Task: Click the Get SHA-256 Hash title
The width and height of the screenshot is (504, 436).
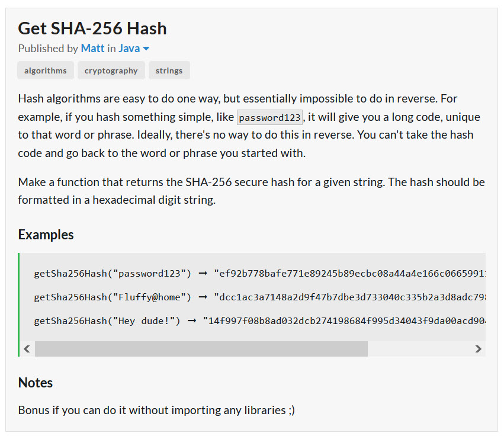Action: (x=92, y=28)
